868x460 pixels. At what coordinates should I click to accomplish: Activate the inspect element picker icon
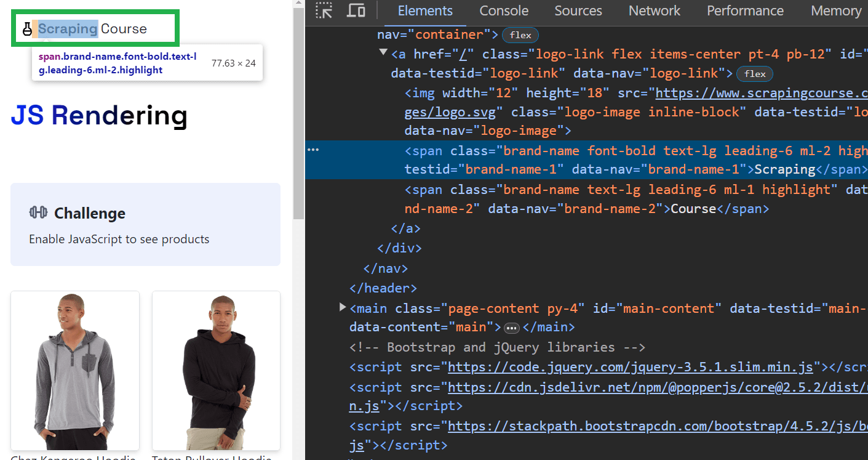tap(324, 10)
